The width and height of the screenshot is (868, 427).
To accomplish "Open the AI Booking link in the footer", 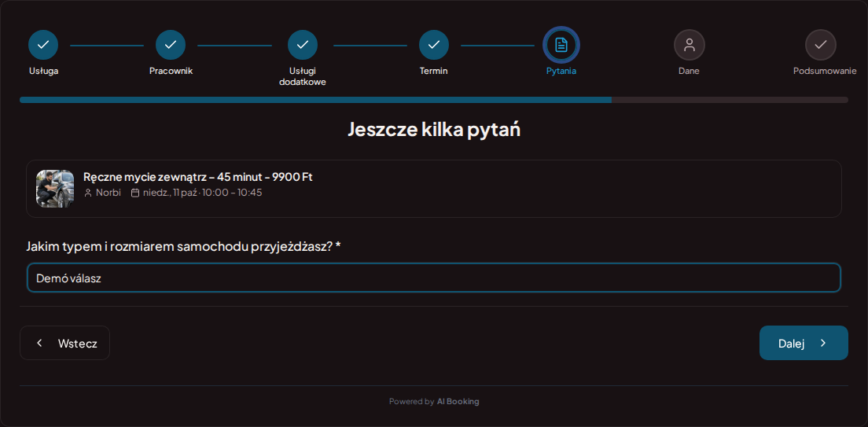I will coord(458,401).
